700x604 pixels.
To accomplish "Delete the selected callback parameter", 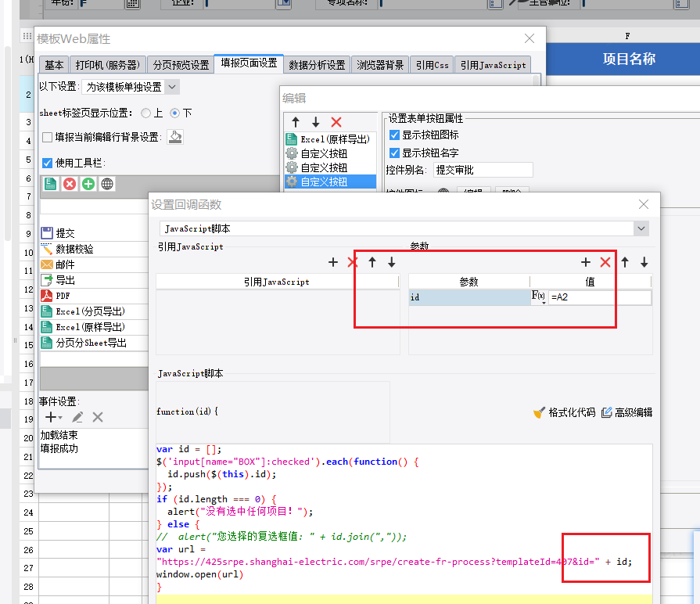I will (x=605, y=262).
